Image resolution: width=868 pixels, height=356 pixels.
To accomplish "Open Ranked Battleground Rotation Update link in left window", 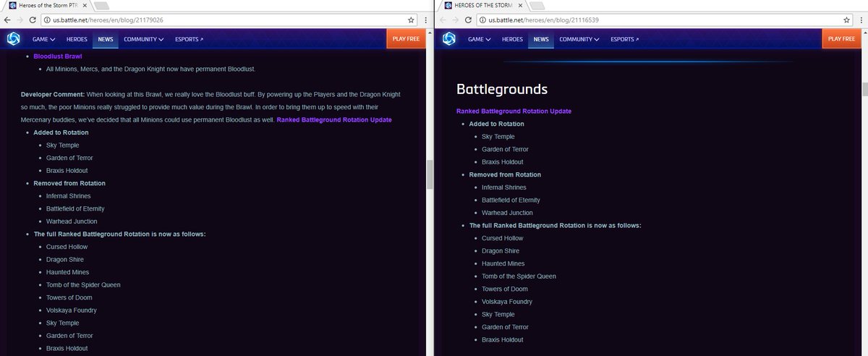I will pyautogui.click(x=334, y=119).
